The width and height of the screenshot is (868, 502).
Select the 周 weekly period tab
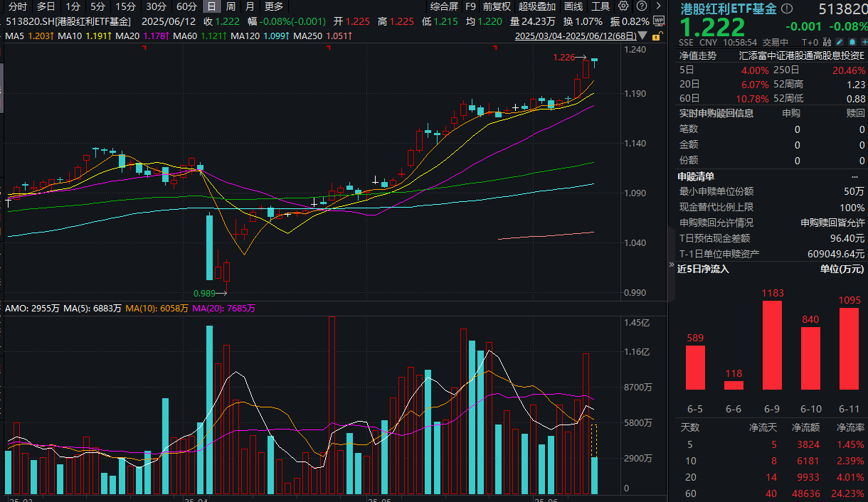(231, 6)
